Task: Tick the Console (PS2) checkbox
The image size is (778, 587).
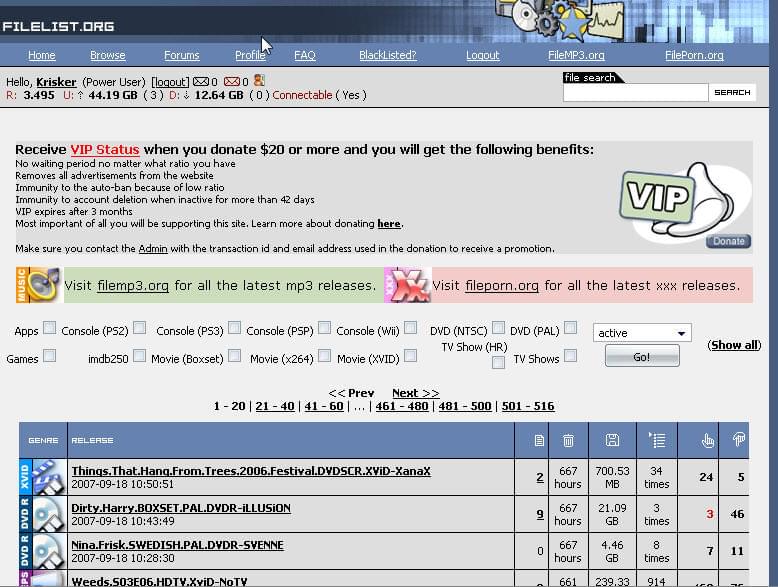Action: [139, 328]
